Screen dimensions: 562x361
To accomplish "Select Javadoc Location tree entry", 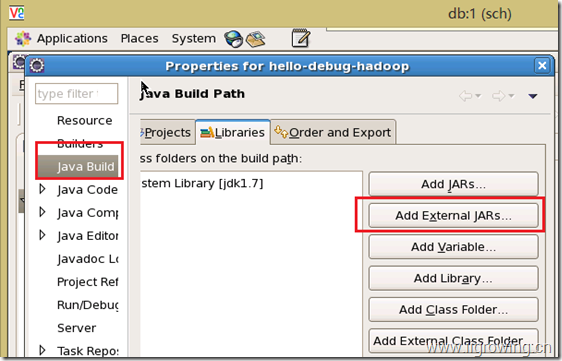I will [x=87, y=259].
